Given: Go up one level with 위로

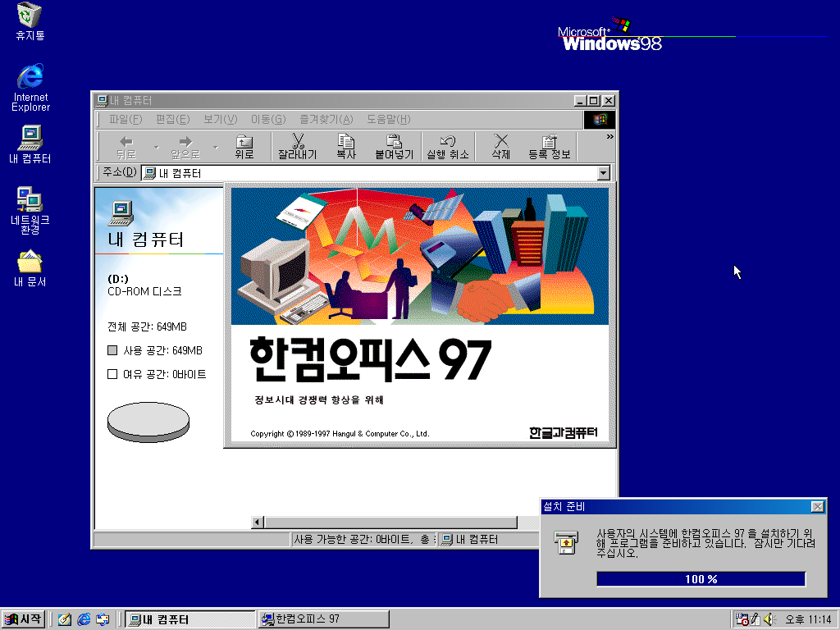Looking at the screenshot, I should 244,147.
